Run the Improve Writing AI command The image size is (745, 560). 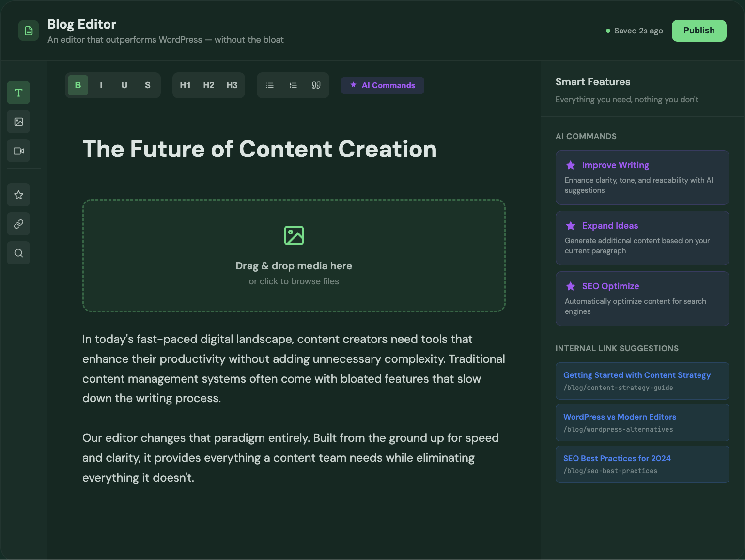[x=642, y=177]
